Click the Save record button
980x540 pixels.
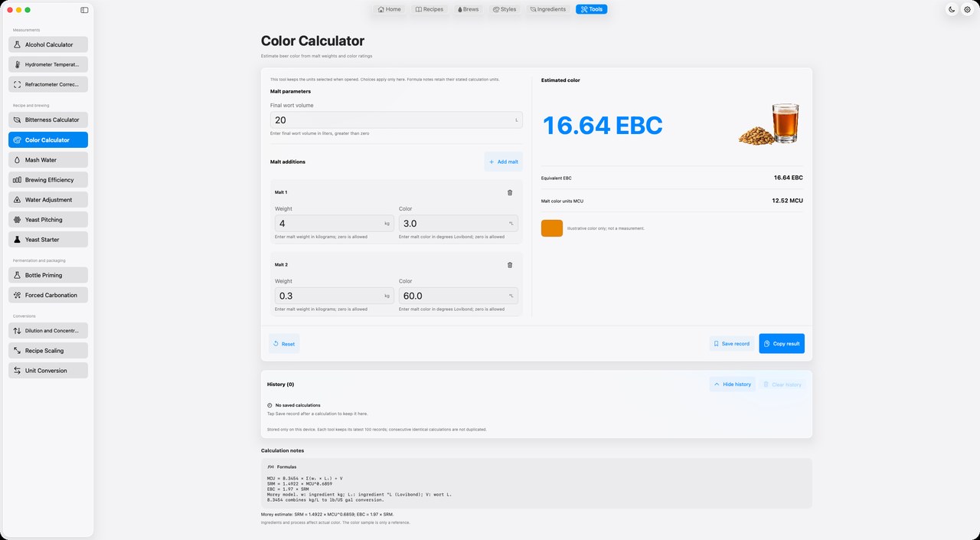pyautogui.click(x=731, y=343)
